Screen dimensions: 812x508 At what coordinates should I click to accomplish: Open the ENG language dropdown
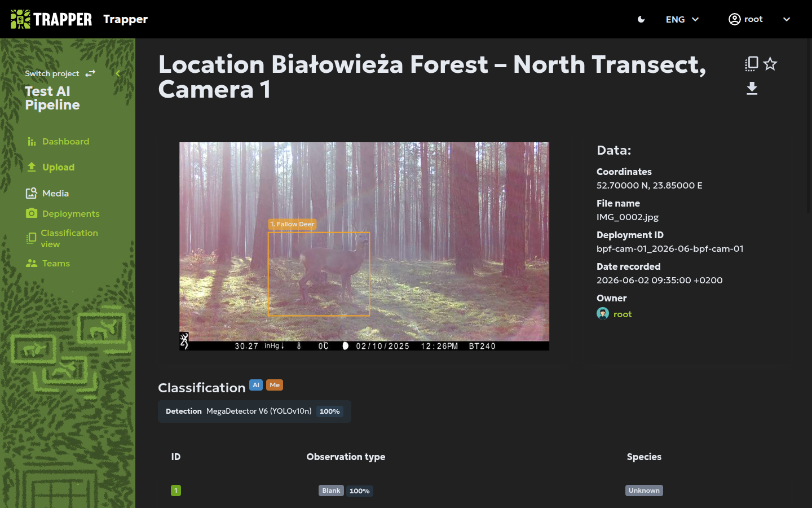(682, 19)
